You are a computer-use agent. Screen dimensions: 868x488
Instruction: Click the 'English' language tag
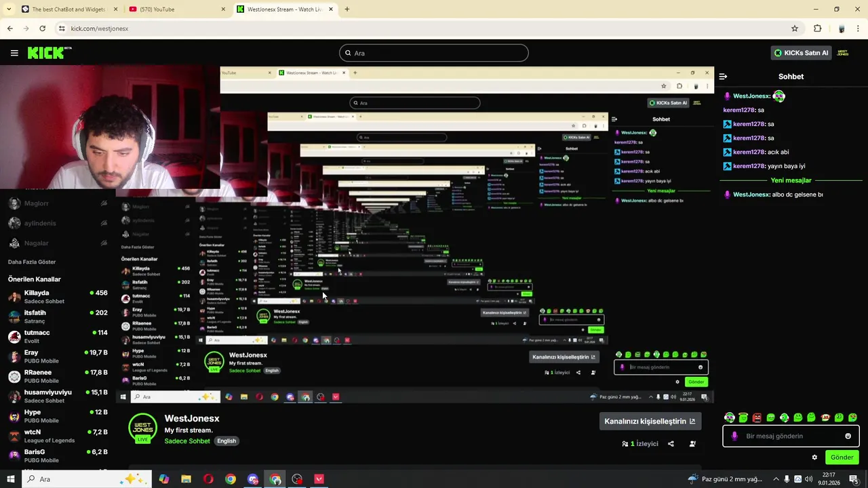226,441
